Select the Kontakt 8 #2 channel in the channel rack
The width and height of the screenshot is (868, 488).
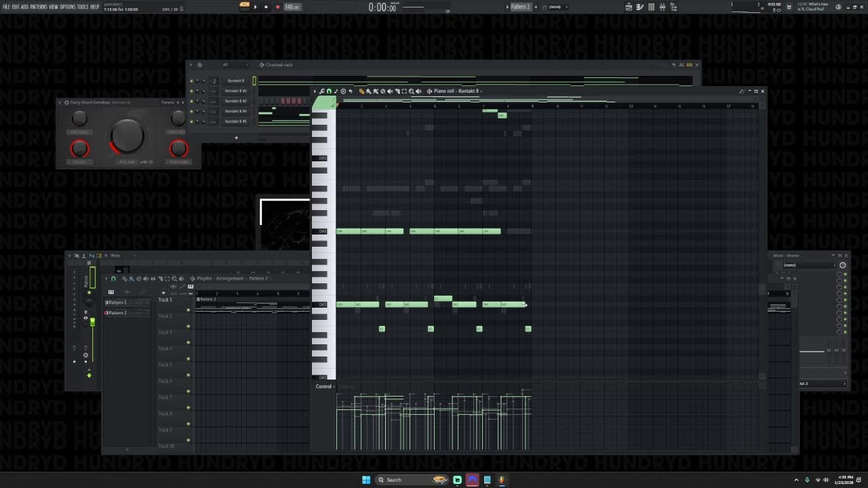[x=236, y=91]
